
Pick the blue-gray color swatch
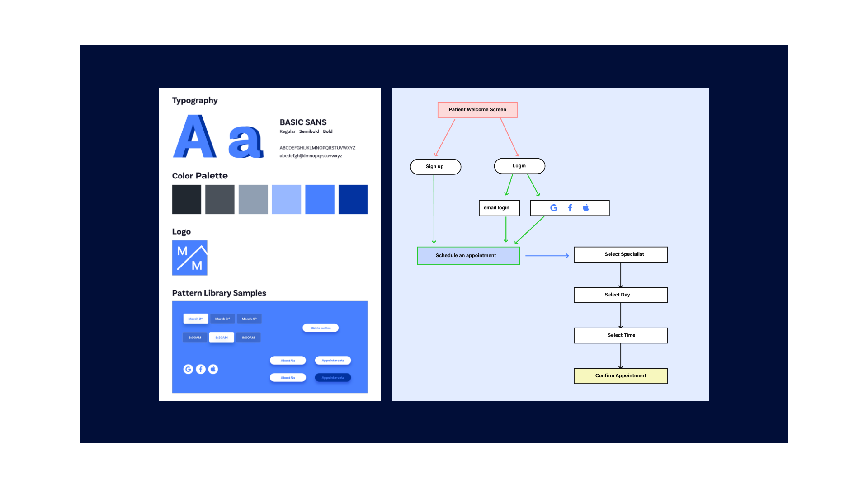click(253, 199)
